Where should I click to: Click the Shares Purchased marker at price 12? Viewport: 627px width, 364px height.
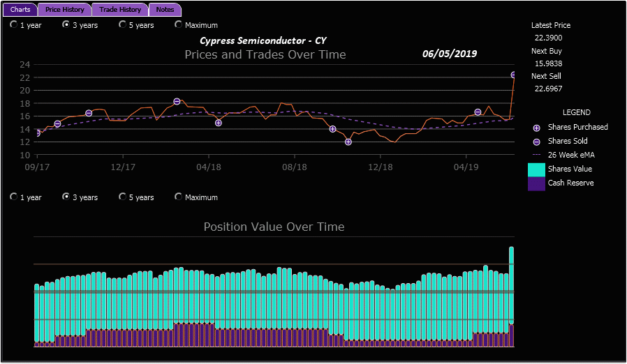(x=348, y=142)
